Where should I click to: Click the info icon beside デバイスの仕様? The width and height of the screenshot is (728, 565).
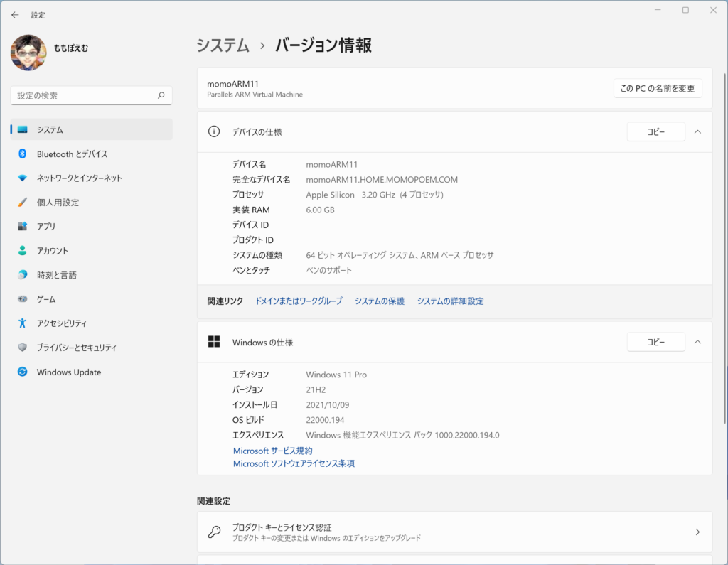pyautogui.click(x=214, y=132)
